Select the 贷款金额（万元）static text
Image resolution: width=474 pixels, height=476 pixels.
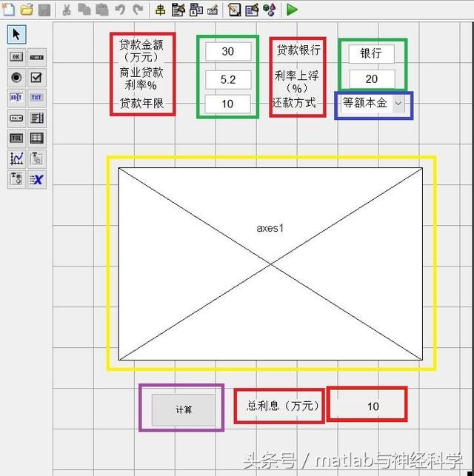click(141, 50)
